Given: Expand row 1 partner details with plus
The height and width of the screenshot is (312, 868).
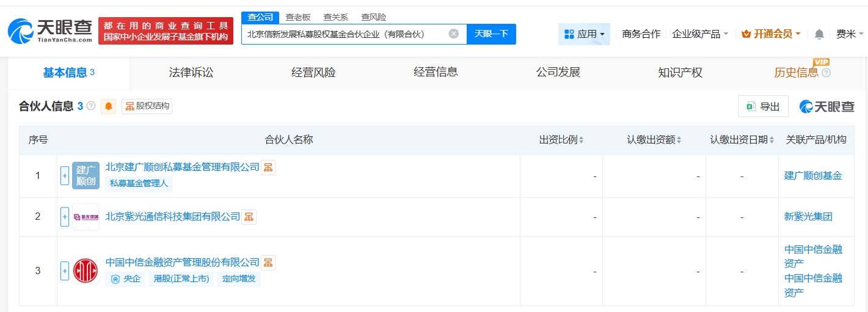Looking at the screenshot, I should click(65, 176).
